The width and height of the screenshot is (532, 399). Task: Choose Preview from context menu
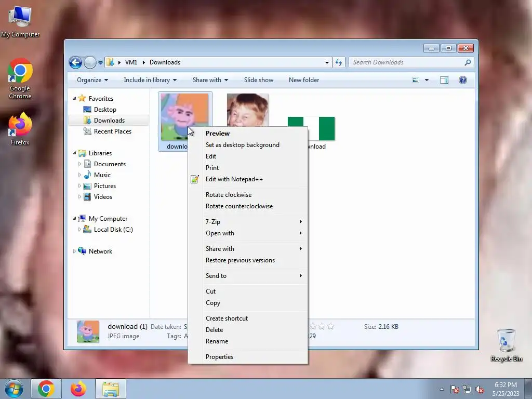pyautogui.click(x=248, y=134)
